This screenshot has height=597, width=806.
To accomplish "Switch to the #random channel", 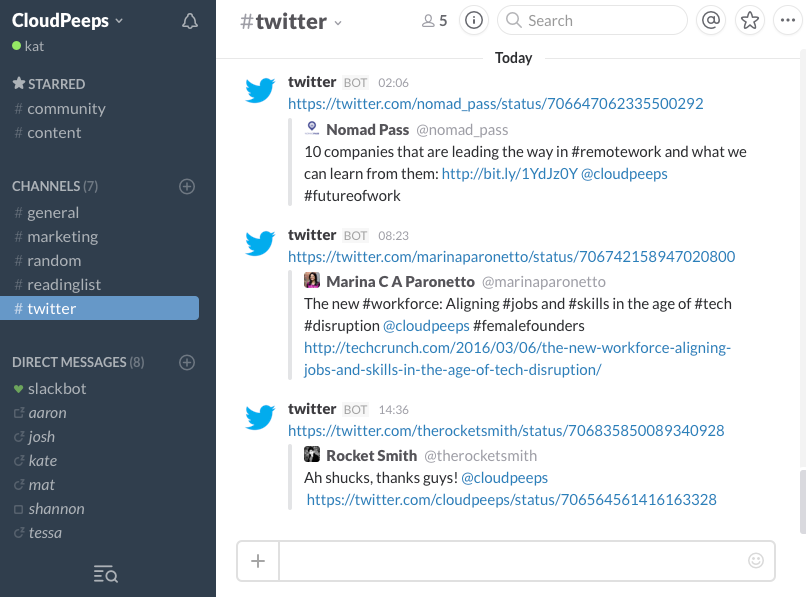I will [48, 261].
